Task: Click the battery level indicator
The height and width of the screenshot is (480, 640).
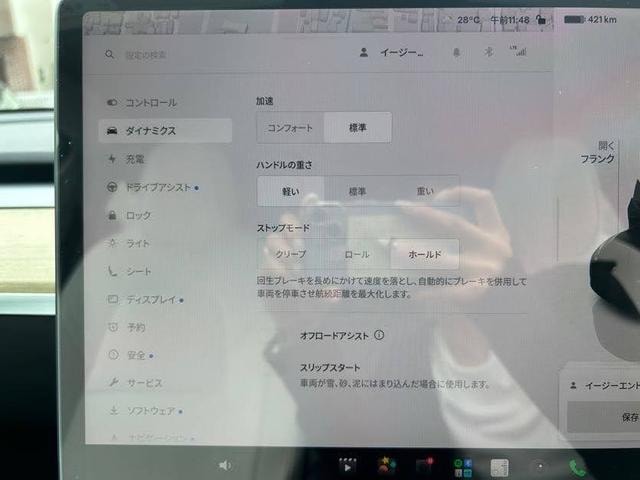Action: 574,19
